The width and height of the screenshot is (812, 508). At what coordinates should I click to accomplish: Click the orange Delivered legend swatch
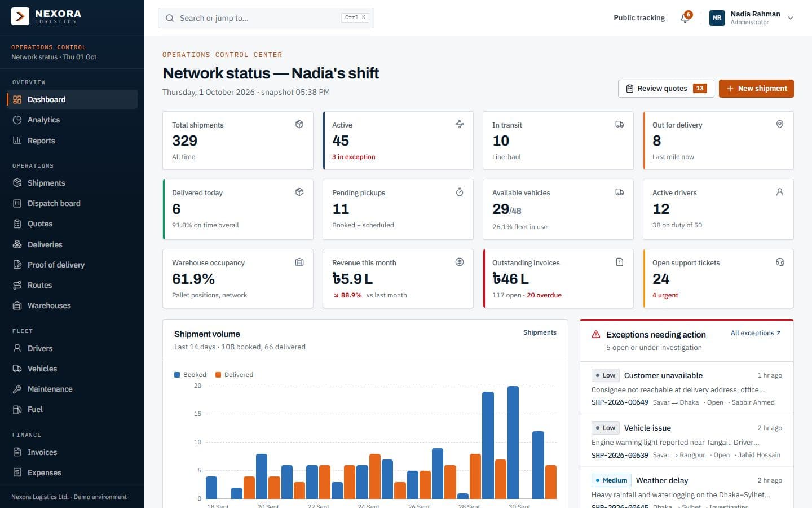coord(218,375)
